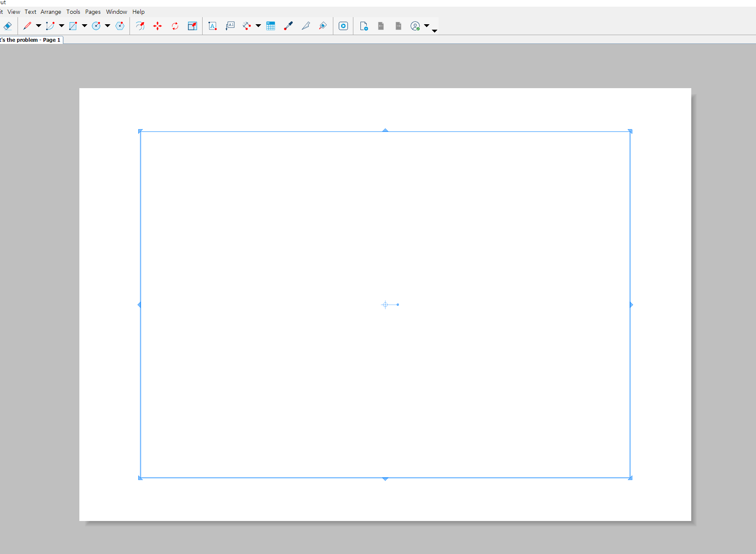The height and width of the screenshot is (554, 756).
Task: Switch to the 'the problem - Page 1' document tab
Action: pos(31,40)
